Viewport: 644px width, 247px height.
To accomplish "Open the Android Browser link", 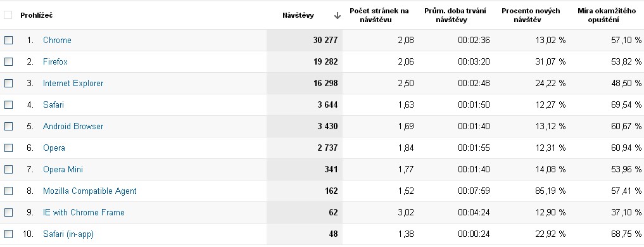I will coord(73,127).
